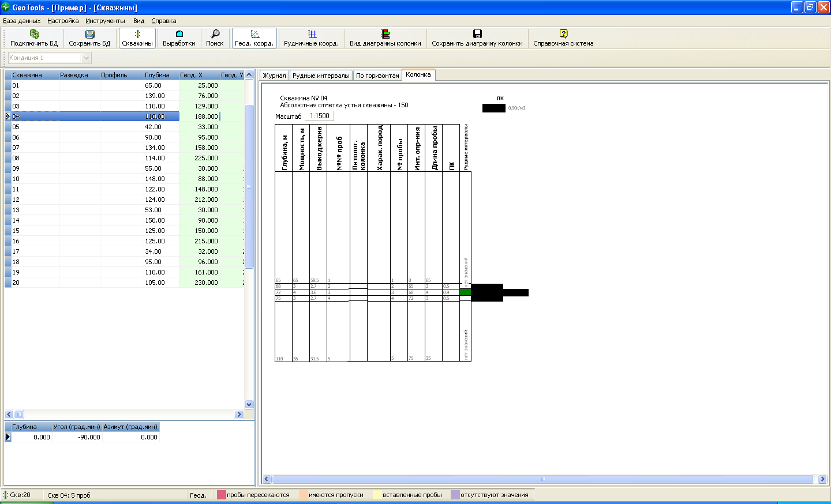The image size is (831, 504).
Task: Open the Инструменты menu
Action: (x=105, y=21)
